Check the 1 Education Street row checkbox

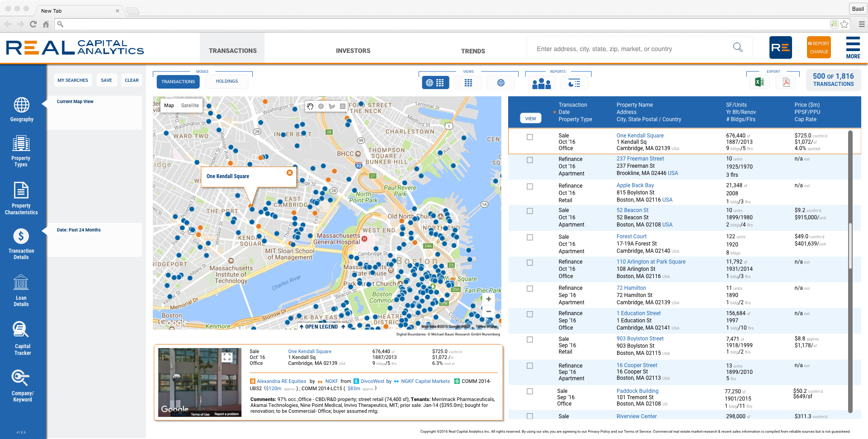530,314
